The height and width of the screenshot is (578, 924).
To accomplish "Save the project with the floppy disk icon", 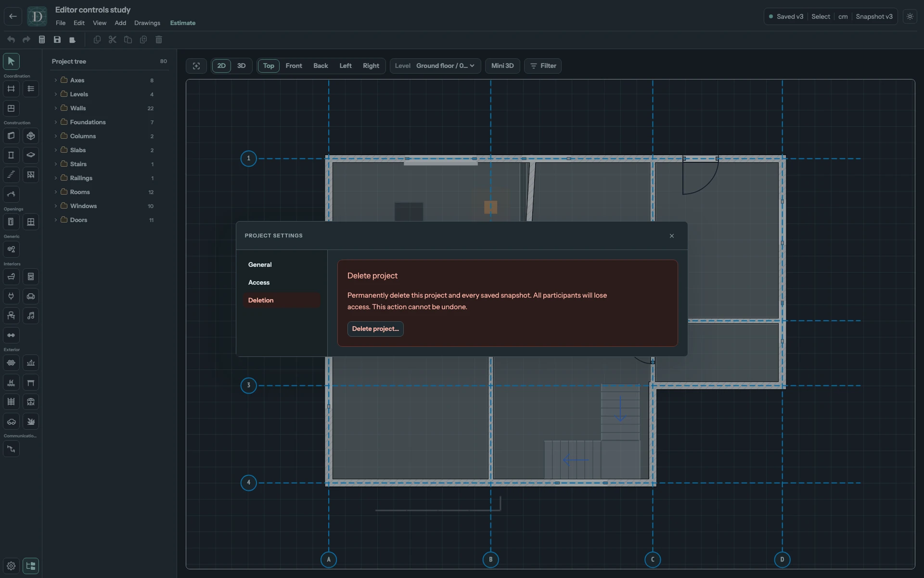I will [x=57, y=39].
